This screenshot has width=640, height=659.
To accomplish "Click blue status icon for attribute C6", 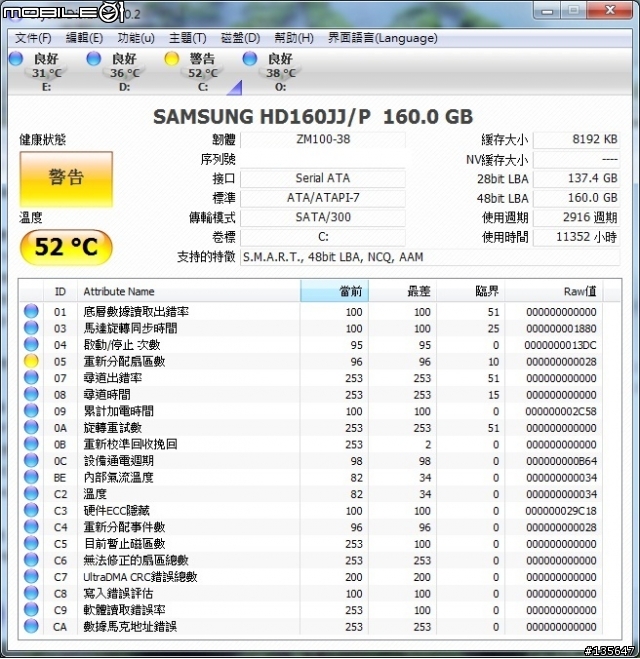I will 31,560.
